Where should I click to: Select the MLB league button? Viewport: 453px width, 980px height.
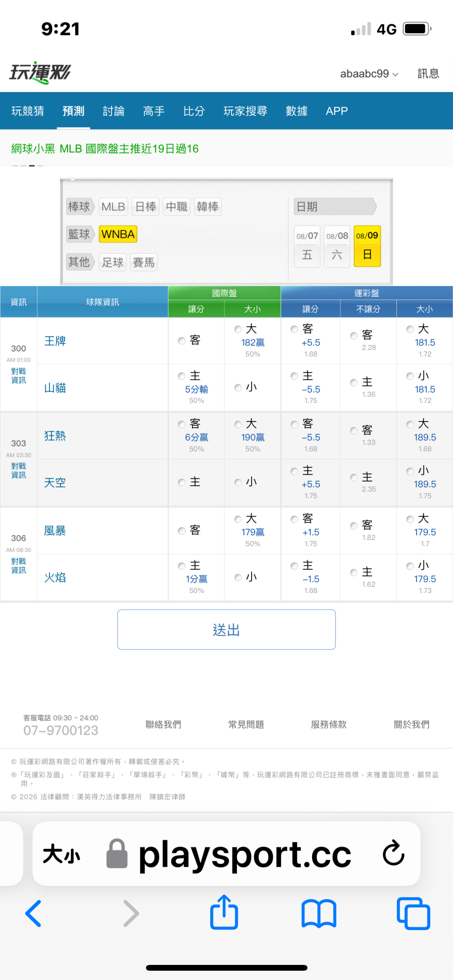(113, 207)
